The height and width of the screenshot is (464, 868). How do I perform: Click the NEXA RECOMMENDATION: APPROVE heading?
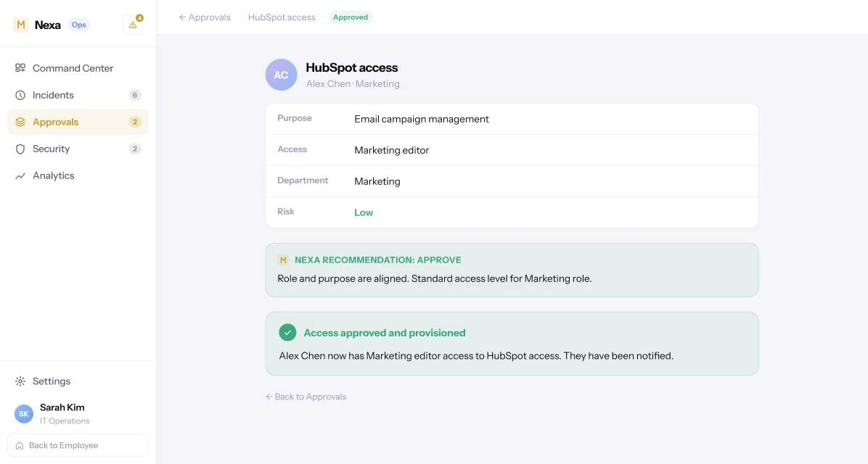(377, 260)
